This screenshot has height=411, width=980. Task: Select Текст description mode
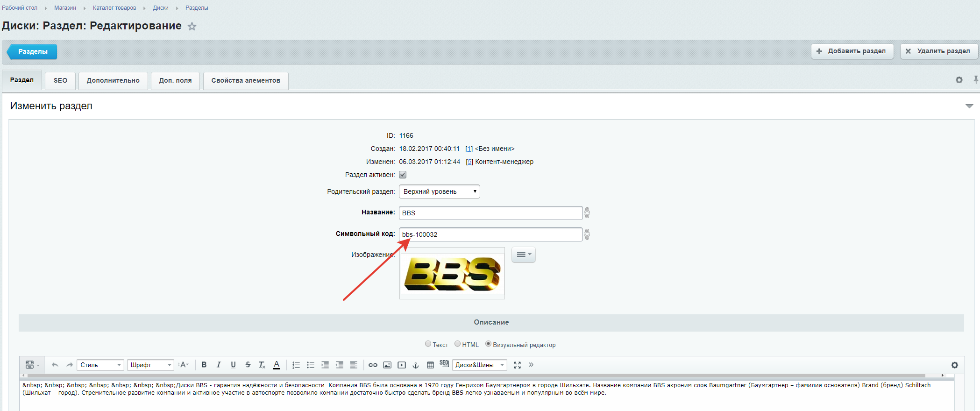(428, 344)
